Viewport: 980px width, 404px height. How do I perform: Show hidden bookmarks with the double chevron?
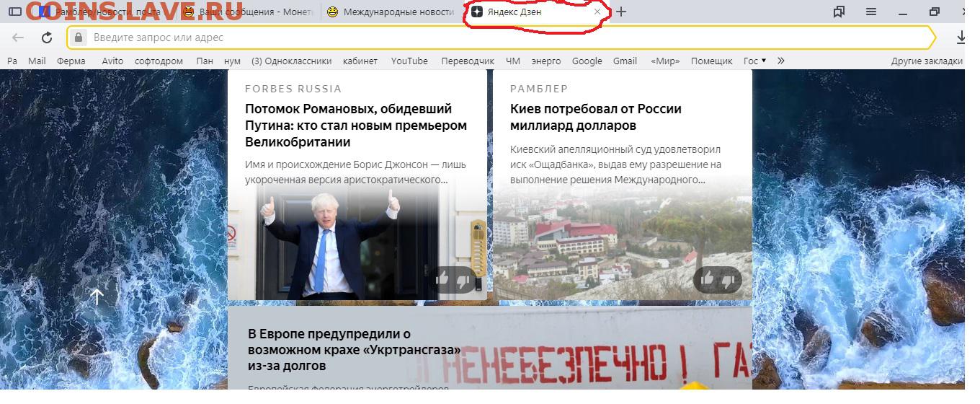[781, 61]
